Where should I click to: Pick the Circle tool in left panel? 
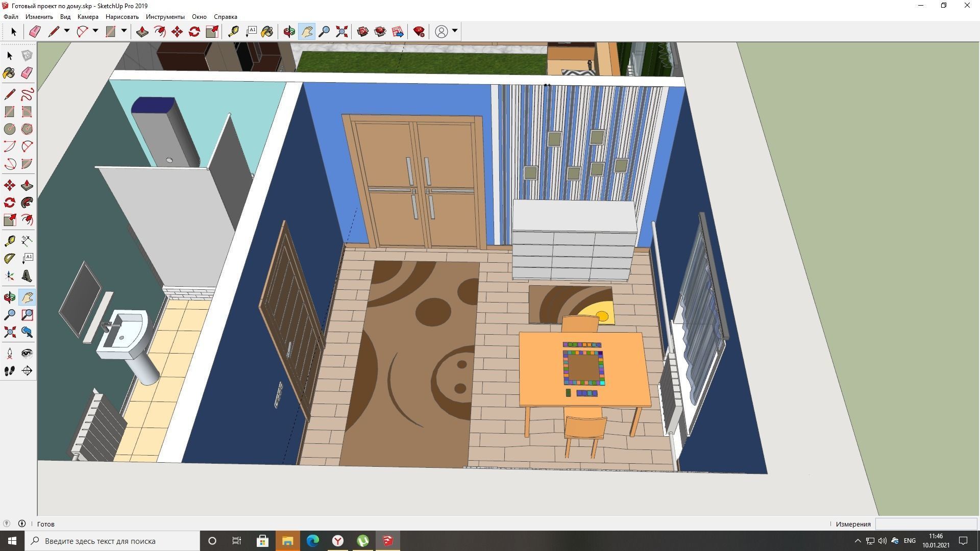[x=10, y=129]
